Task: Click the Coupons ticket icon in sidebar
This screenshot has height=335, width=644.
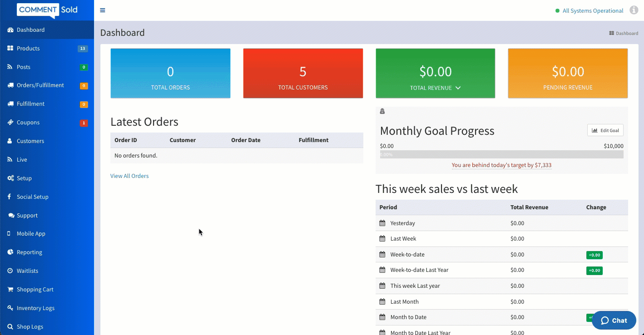Action: (10, 123)
